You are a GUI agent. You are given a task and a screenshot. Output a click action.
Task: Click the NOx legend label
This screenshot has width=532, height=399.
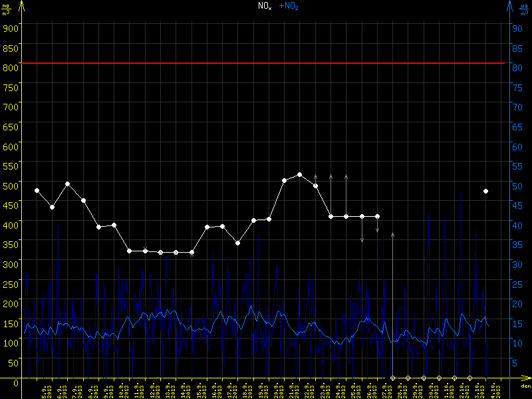point(265,6)
